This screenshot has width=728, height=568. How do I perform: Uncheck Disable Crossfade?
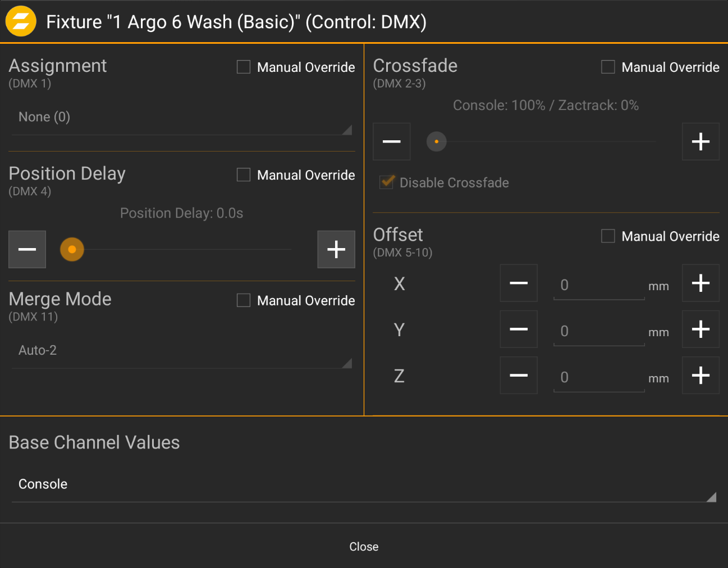pyautogui.click(x=386, y=182)
